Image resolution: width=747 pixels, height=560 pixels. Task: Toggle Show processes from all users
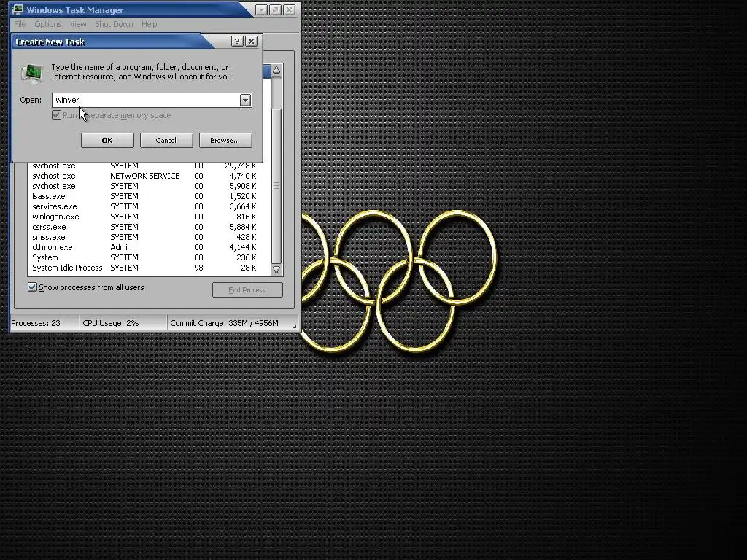pyautogui.click(x=32, y=287)
